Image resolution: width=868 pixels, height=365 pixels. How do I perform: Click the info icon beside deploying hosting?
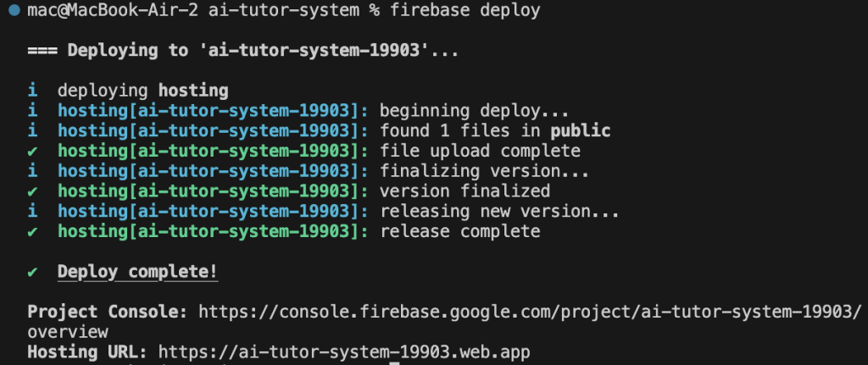point(33,90)
